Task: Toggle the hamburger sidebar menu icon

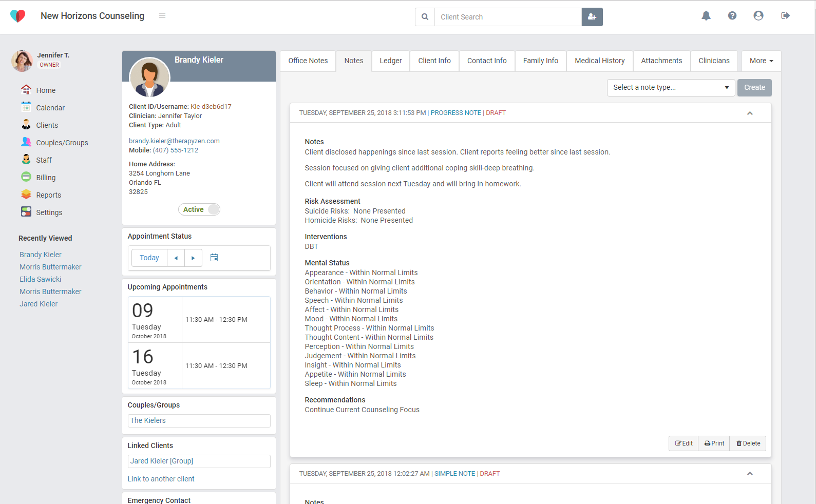Action: click(x=162, y=16)
